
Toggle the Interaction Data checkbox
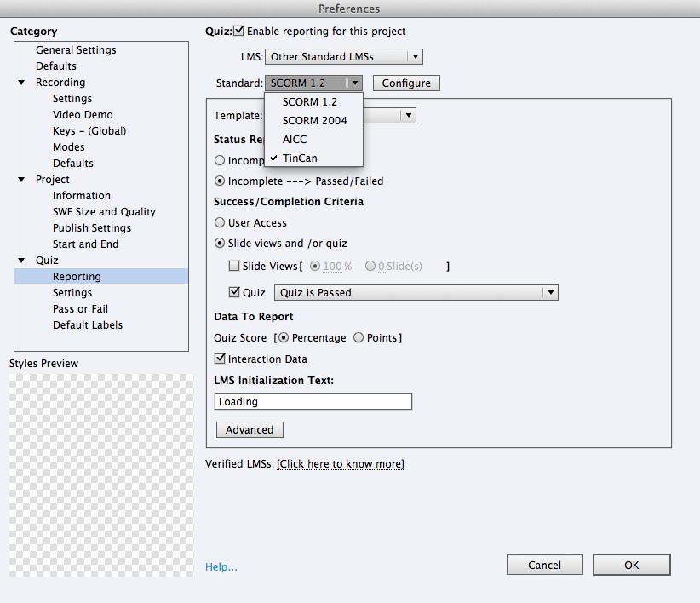tap(220, 359)
